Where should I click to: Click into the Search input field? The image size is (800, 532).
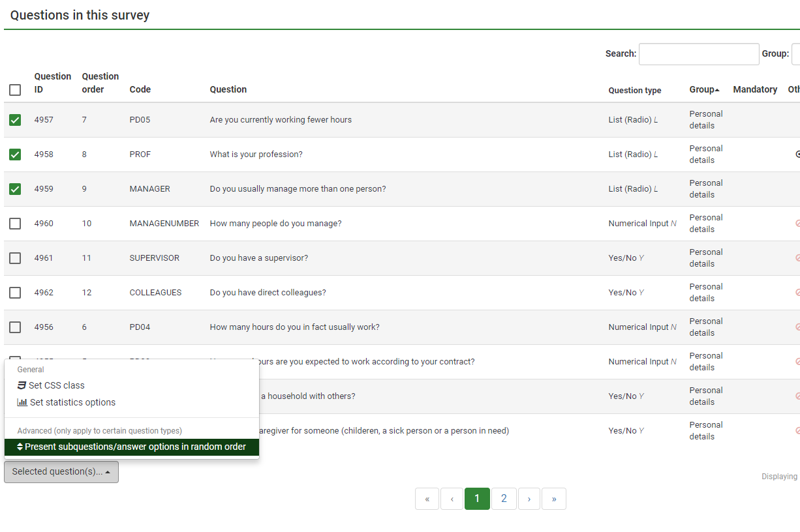698,54
